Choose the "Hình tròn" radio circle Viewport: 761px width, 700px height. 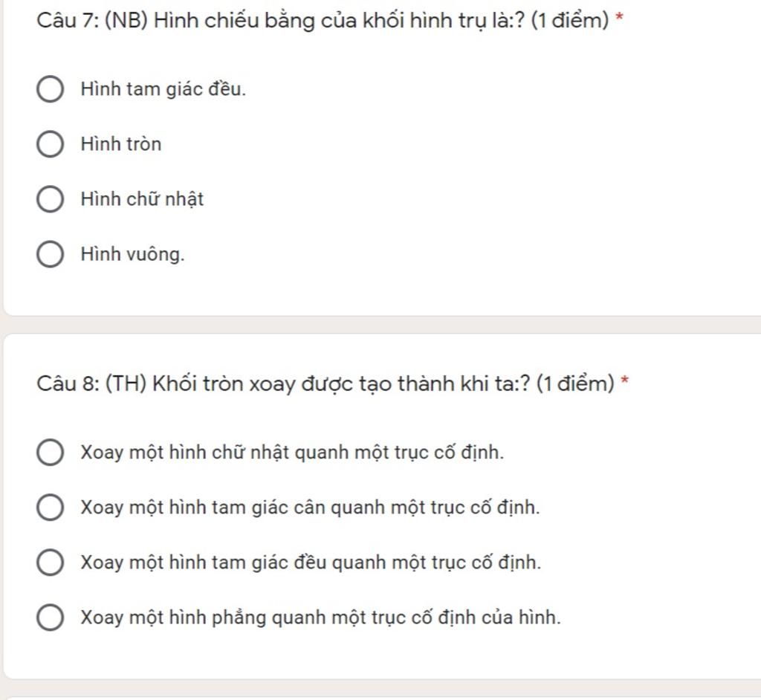50,144
